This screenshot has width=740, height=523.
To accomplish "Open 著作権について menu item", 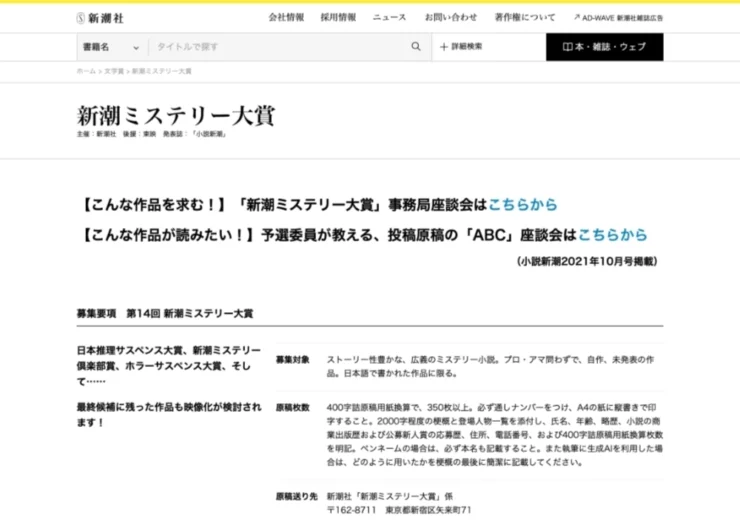I will click(525, 17).
